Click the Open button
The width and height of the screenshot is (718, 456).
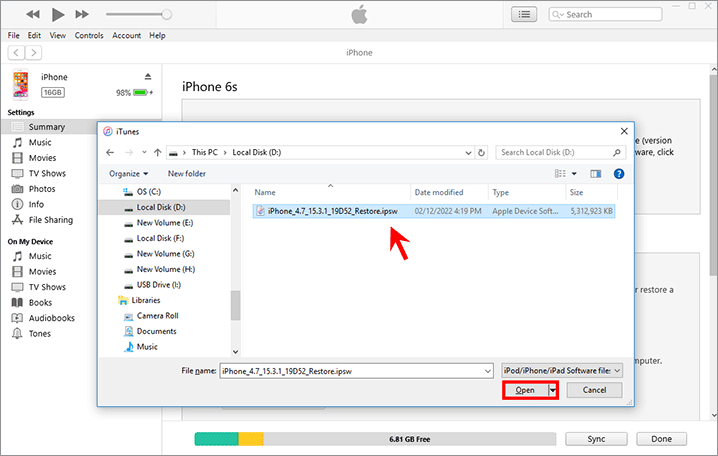point(525,391)
